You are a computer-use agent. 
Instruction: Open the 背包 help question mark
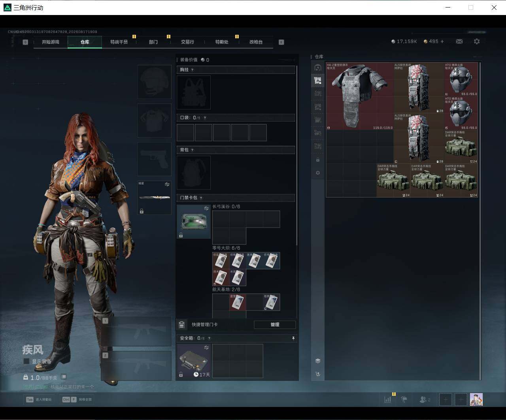pos(193,150)
